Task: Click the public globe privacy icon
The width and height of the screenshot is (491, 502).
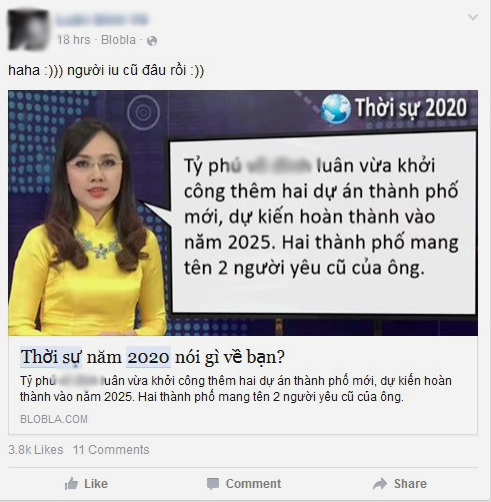Action: 152,41
